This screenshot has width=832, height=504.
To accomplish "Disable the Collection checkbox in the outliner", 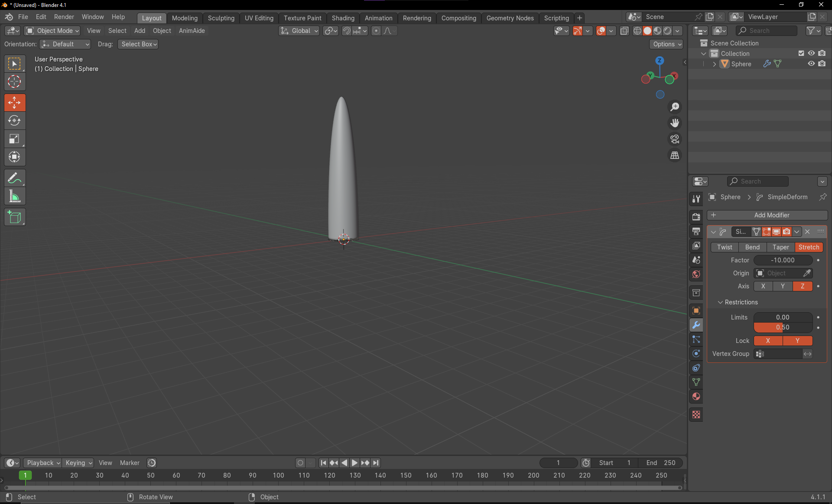I will pyautogui.click(x=801, y=53).
